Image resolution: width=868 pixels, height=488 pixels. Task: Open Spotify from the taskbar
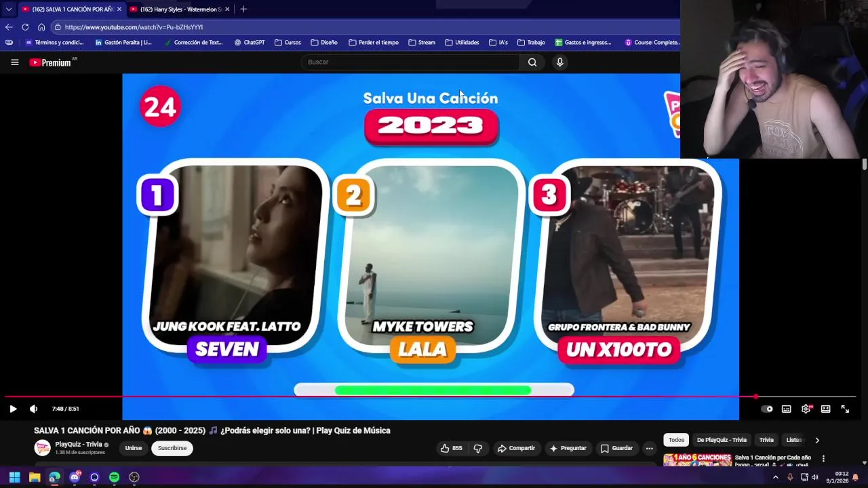click(x=114, y=477)
